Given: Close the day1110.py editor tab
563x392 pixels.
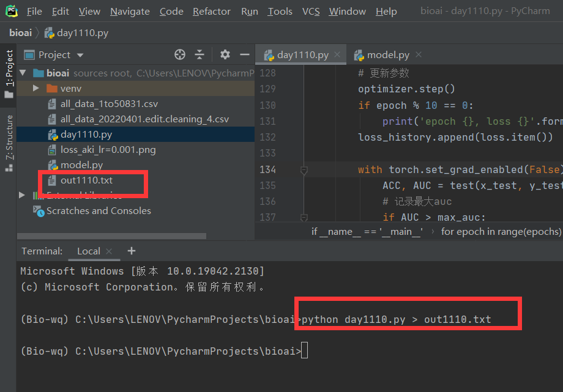Looking at the screenshot, I should tap(337, 54).
